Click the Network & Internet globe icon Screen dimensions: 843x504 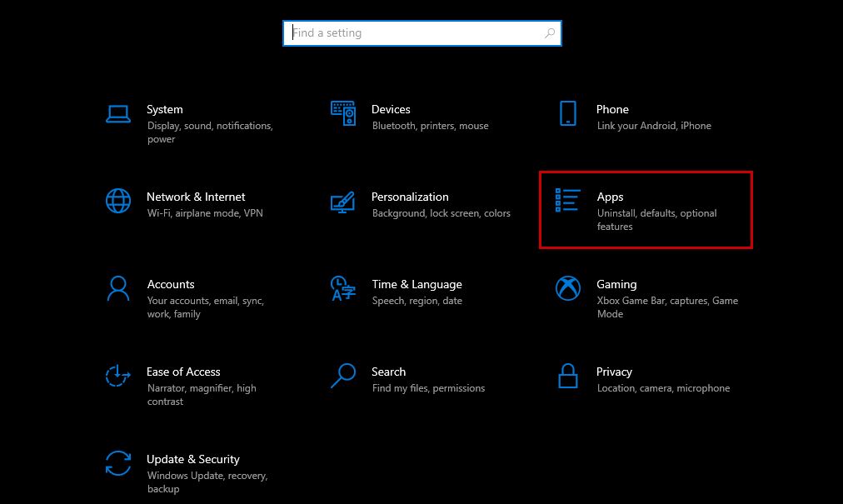pyautogui.click(x=117, y=201)
